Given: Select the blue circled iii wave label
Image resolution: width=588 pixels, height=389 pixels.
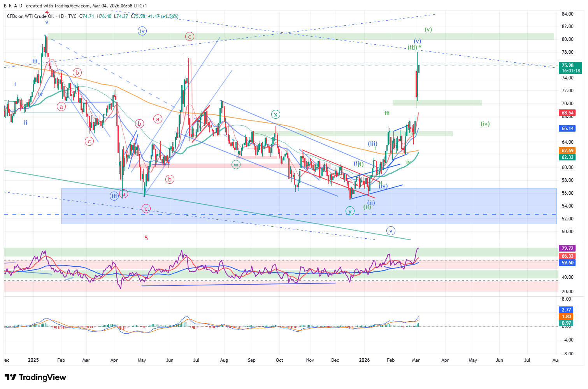Looking at the screenshot, I should click(114, 196).
